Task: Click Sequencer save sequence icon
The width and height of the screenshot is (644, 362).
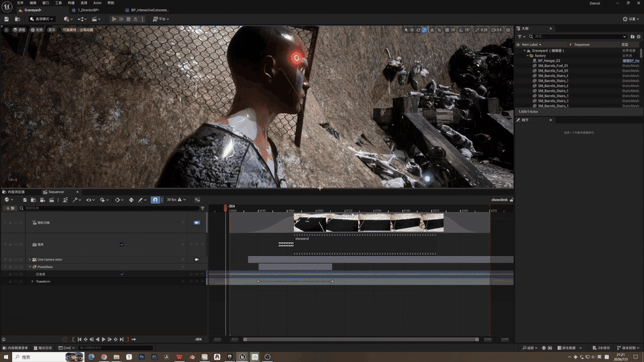Action: click(25, 200)
